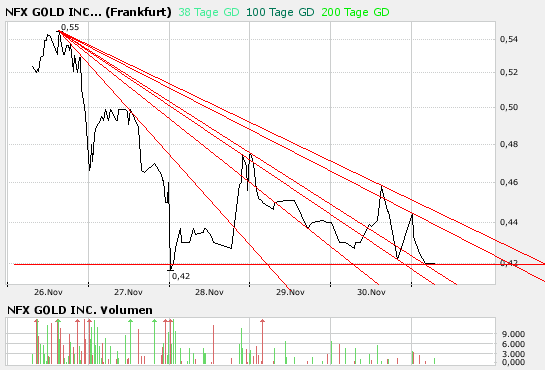This screenshot has width=545, height=384.
Task: Select the 100 Tage GD legend label
Action: pyautogui.click(x=280, y=12)
